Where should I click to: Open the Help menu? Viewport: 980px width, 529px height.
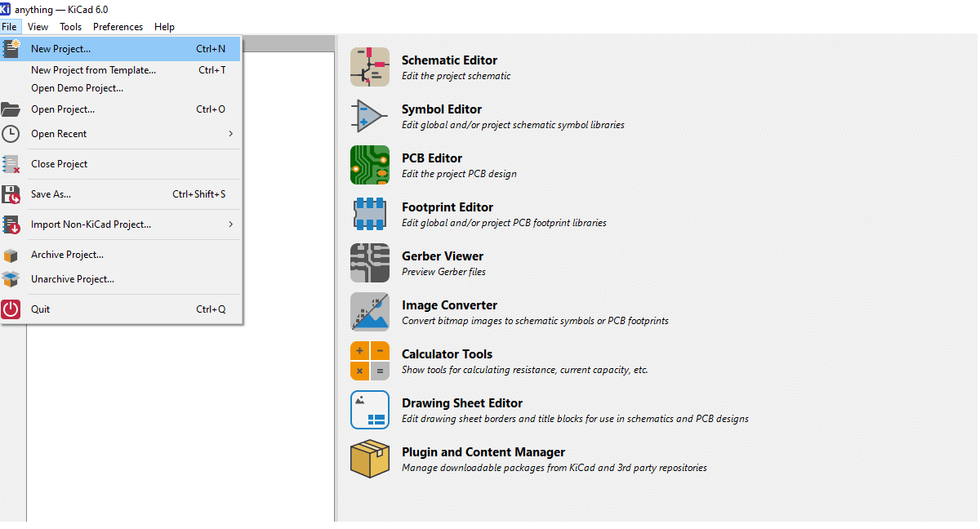(x=164, y=27)
